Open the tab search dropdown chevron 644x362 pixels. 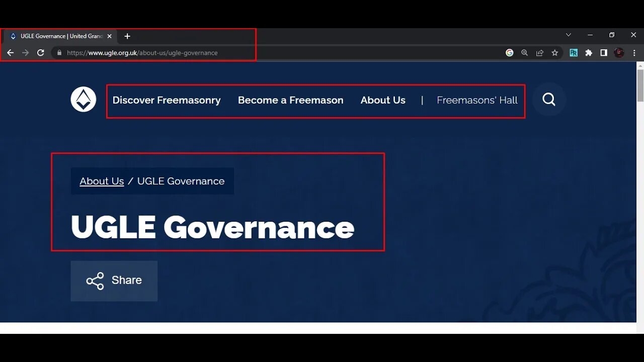569,35
